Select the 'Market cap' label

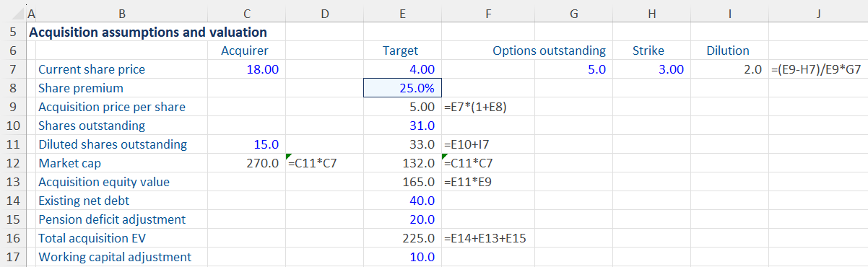tap(70, 163)
